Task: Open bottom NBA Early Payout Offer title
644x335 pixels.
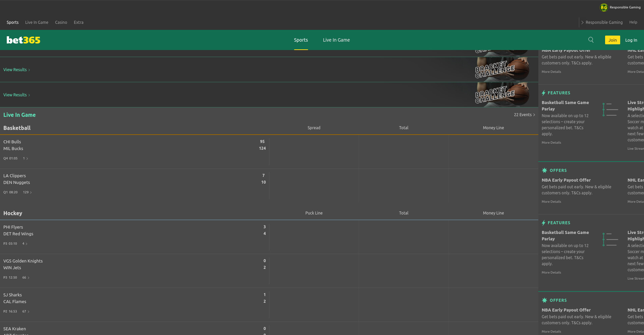Action: [566, 310]
